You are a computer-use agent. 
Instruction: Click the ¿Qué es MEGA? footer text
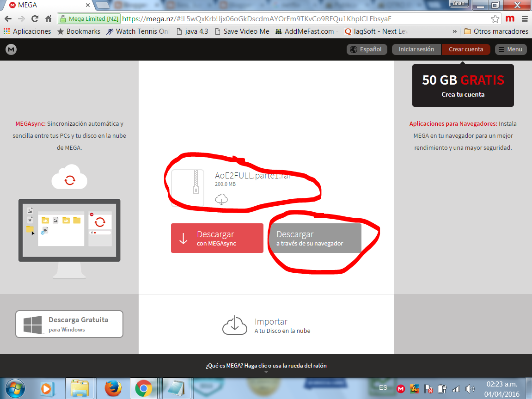click(266, 366)
